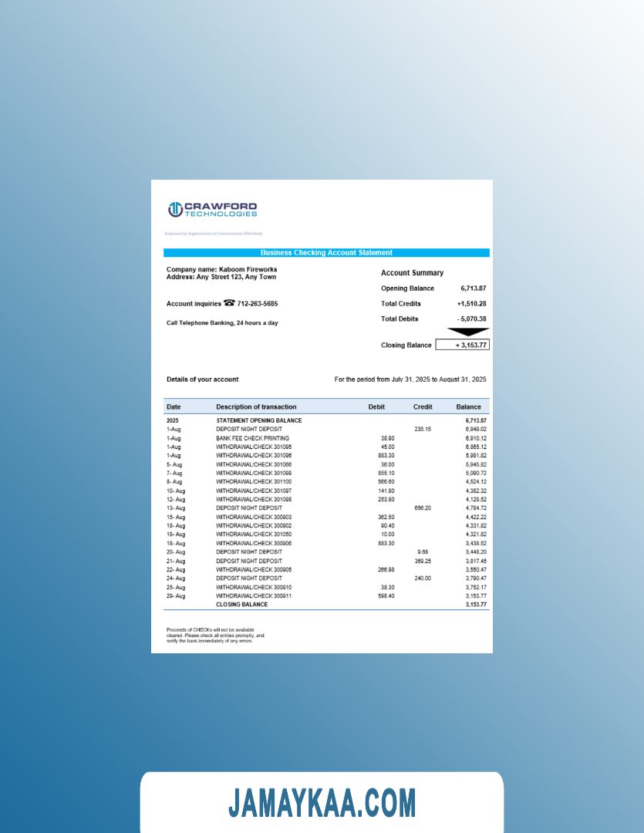
Task: Click the Withdrawal/Check 301100 transaction
Action: [254, 482]
